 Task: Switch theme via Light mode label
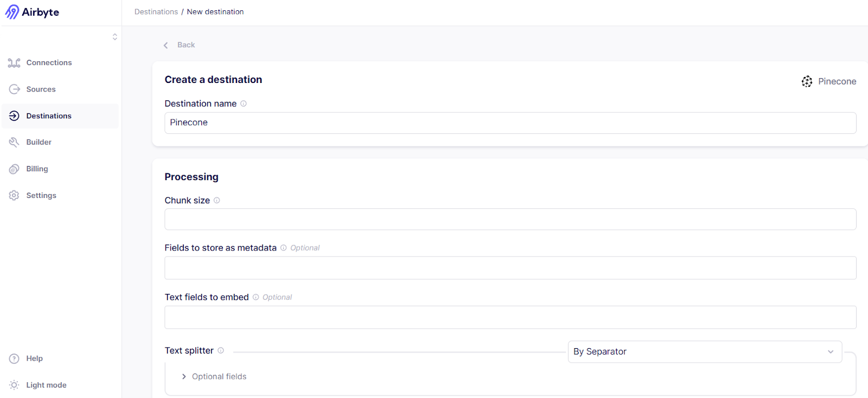(46, 385)
